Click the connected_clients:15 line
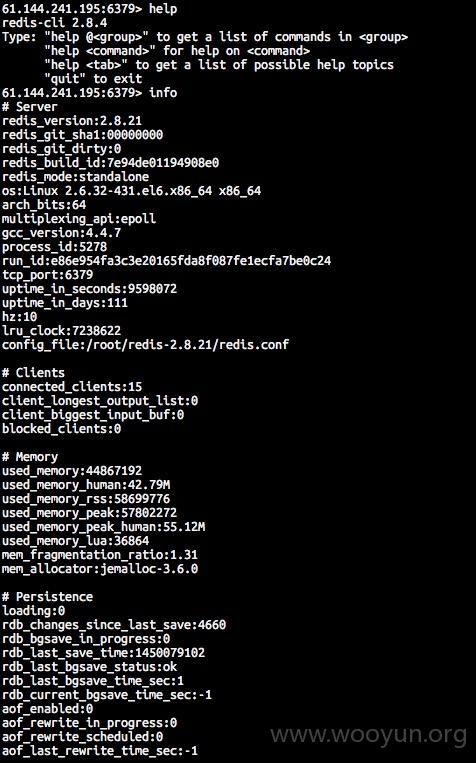 click(72, 387)
